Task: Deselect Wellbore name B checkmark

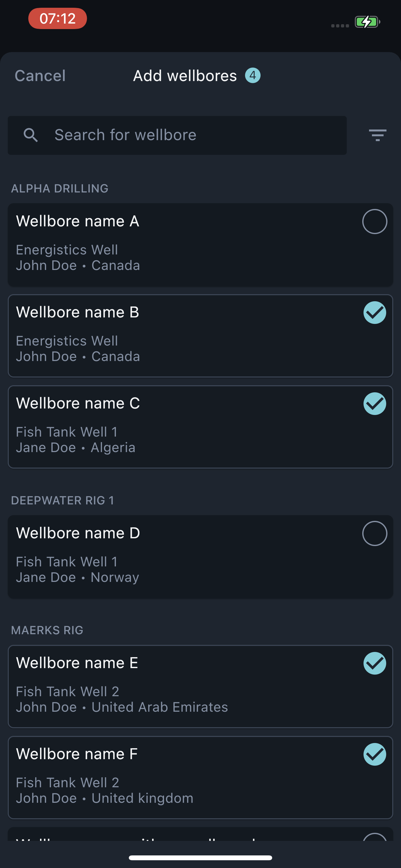Action: click(x=375, y=313)
